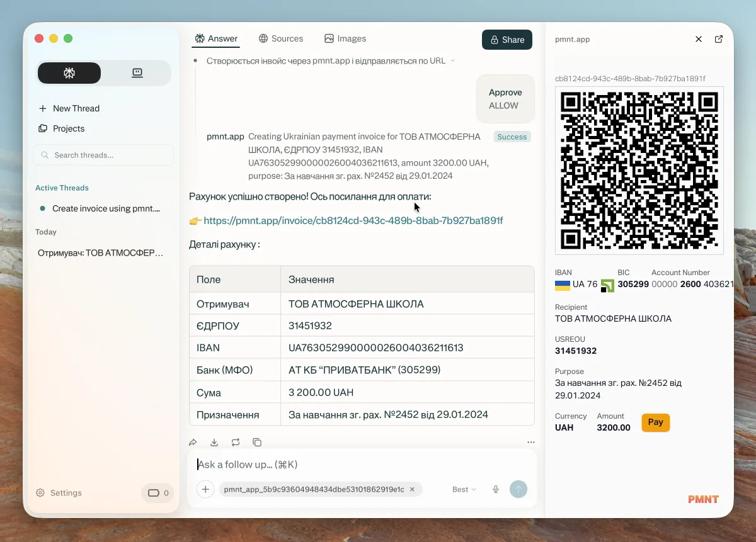Click the table header 'Значення'
The image size is (756, 542).
click(408, 279)
